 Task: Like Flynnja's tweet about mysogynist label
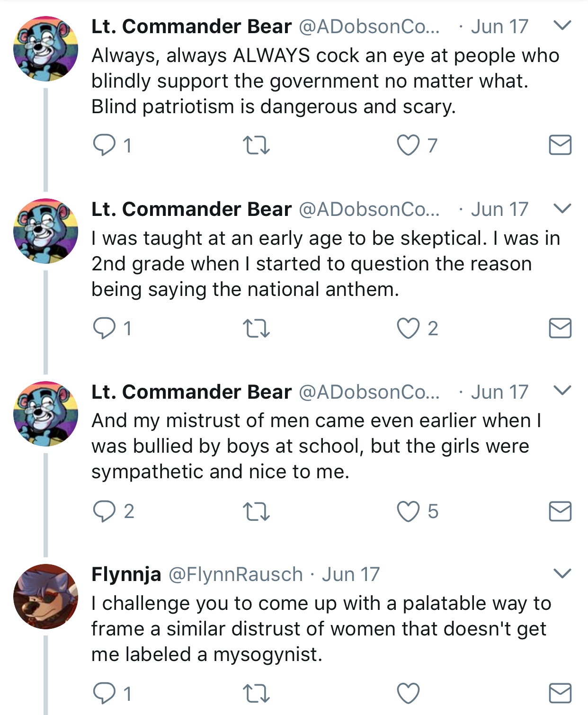tap(408, 694)
